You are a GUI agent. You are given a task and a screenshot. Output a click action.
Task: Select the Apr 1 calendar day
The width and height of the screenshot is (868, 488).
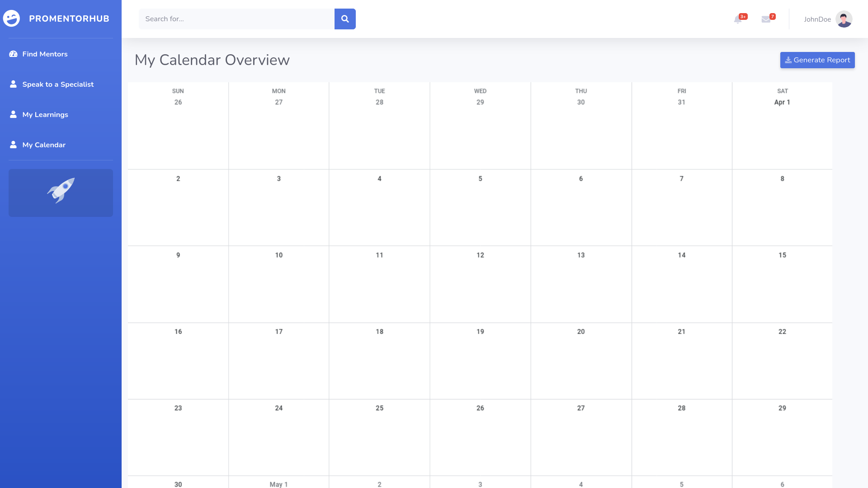point(782,103)
